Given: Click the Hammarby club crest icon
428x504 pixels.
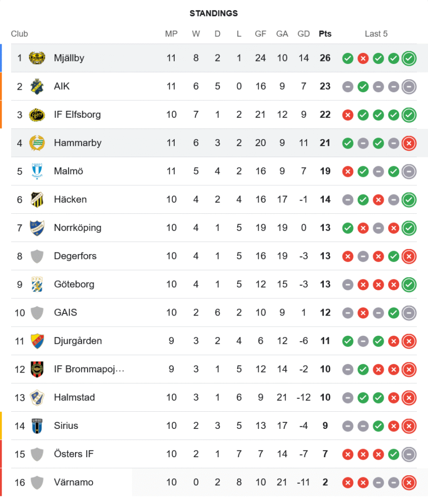Looking at the screenshot, I should click(37, 143).
